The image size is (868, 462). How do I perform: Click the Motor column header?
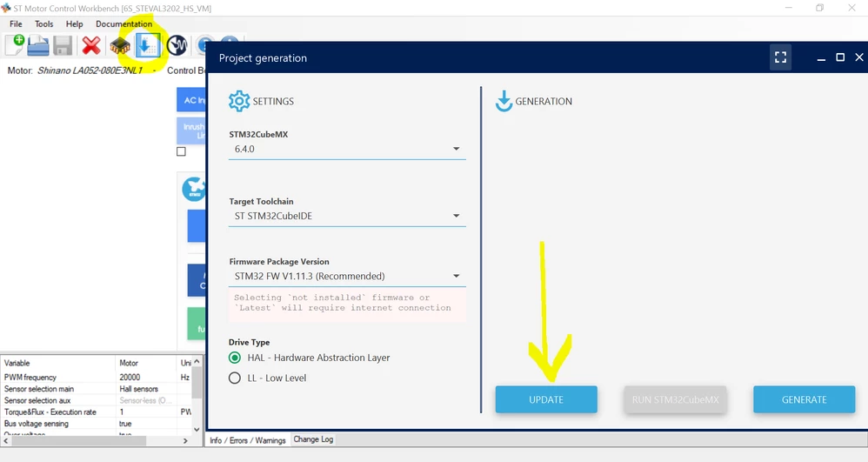pyautogui.click(x=145, y=363)
